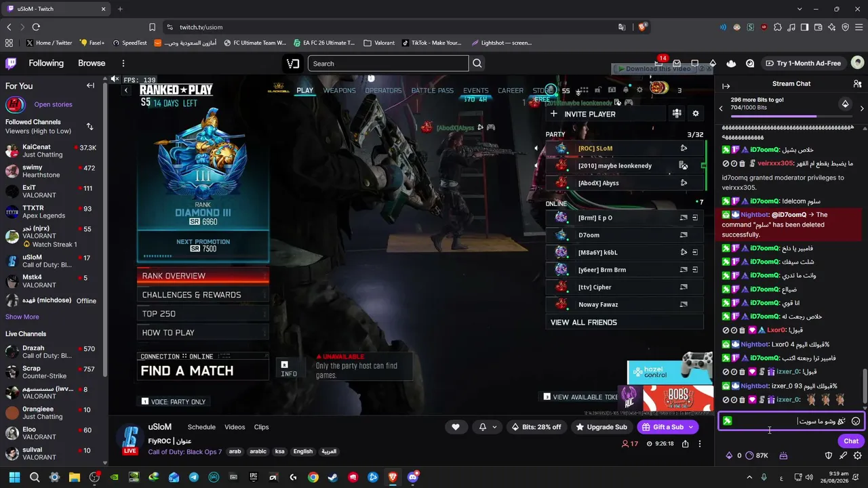The image size is (868, 488).
Task: Click the translate page icon in address bar
Action: pos(622,27)
